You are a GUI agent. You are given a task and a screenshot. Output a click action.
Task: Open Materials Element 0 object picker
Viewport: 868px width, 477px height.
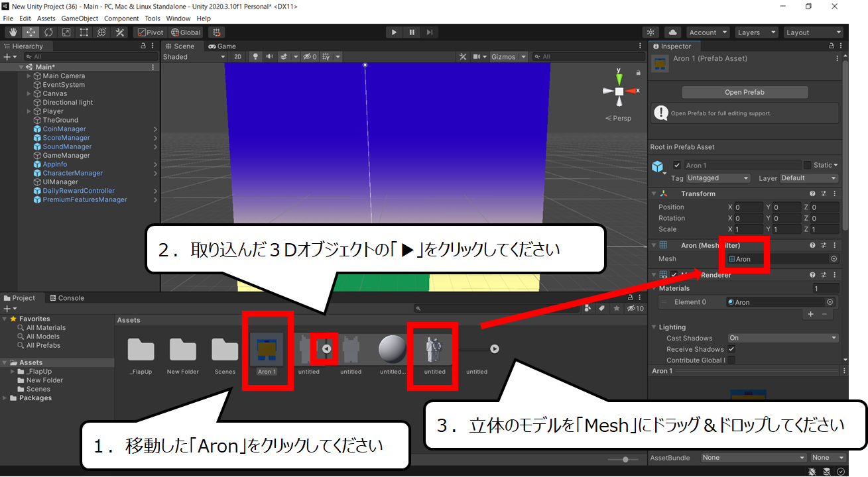pos(830,302)
